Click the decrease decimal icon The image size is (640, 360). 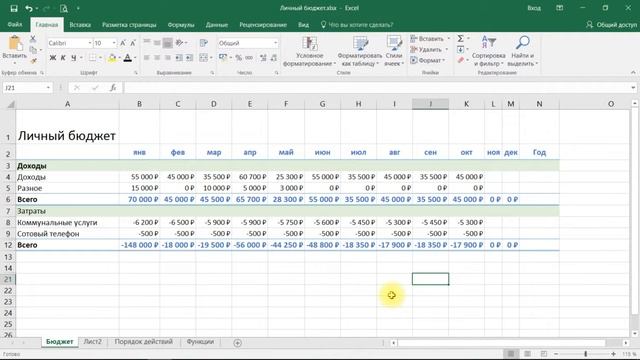[x=273, y=58]
